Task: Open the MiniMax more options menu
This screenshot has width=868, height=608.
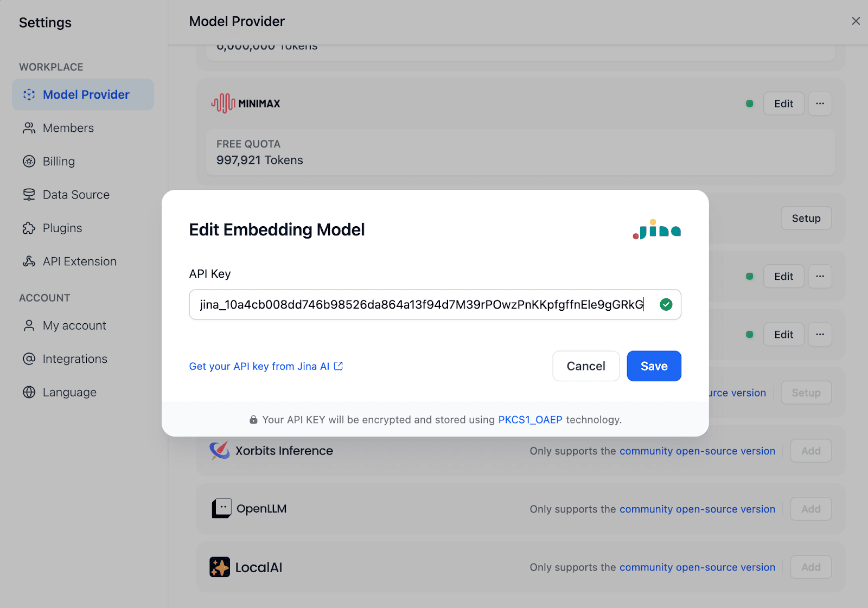Action: tap(820, 104)
